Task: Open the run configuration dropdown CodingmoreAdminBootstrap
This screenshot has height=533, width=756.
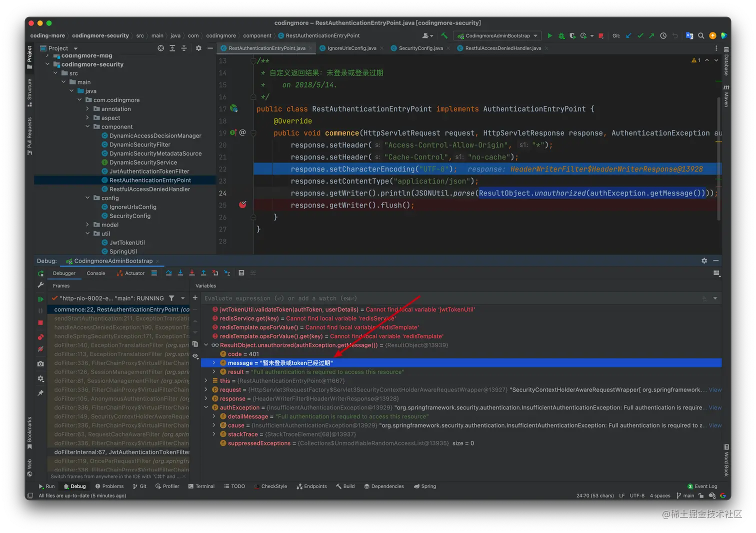Action: point(497,35)
